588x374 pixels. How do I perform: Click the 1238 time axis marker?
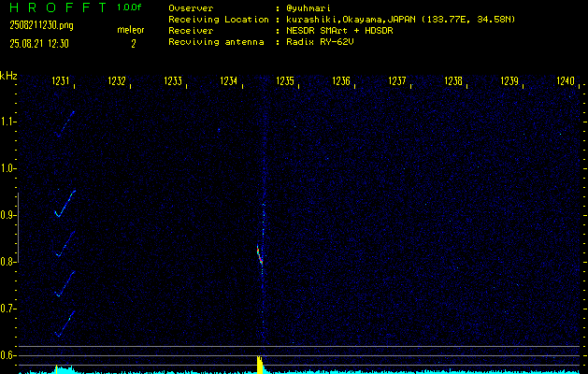(453, 80)
